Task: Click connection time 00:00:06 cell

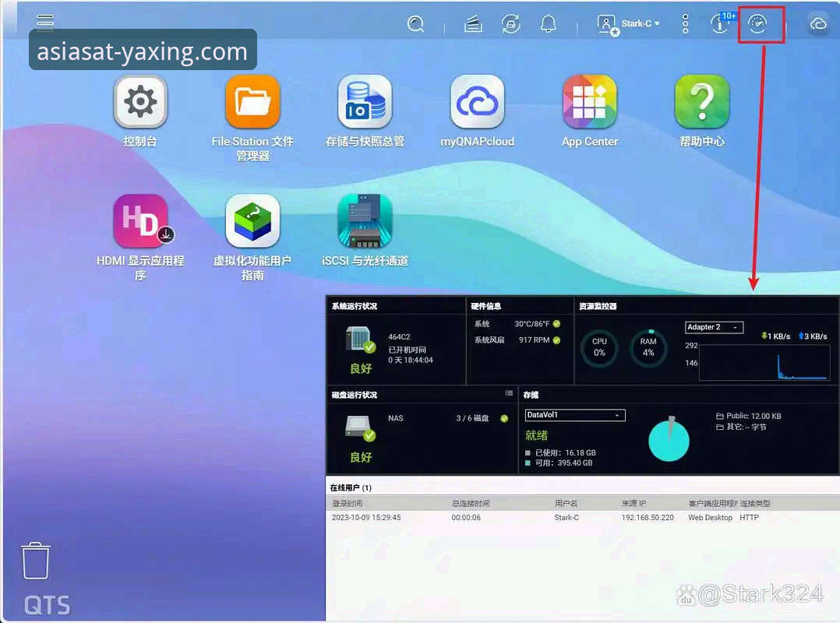Action: click(x=465, y=518)
